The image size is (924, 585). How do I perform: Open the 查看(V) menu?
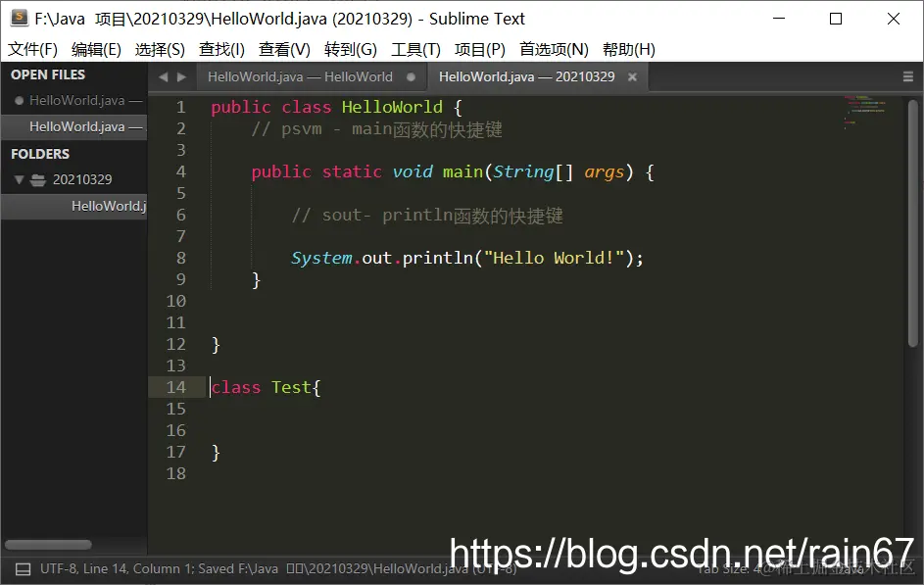284,50
